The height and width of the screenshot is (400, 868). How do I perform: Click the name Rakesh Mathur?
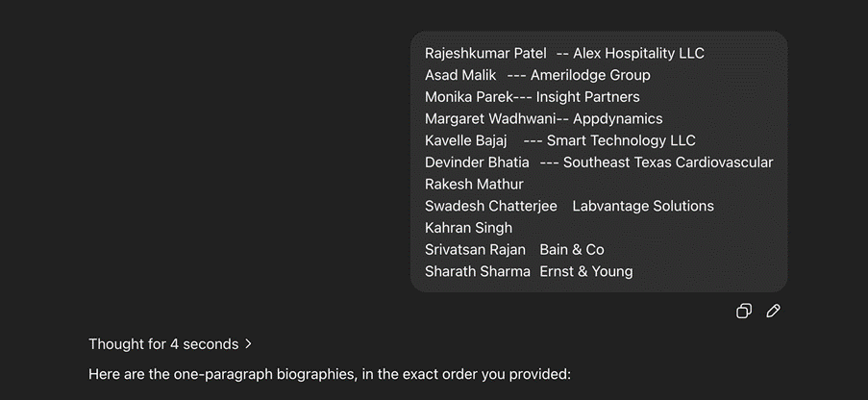click(474, 185)
